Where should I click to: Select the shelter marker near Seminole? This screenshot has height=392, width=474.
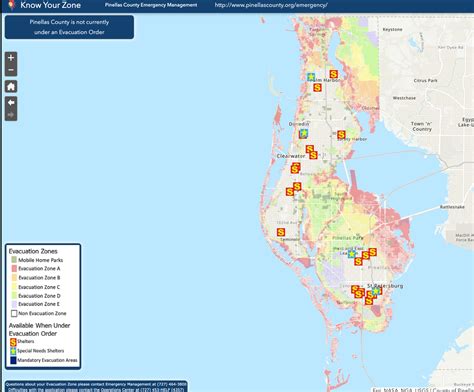click(x=281, y=232)
